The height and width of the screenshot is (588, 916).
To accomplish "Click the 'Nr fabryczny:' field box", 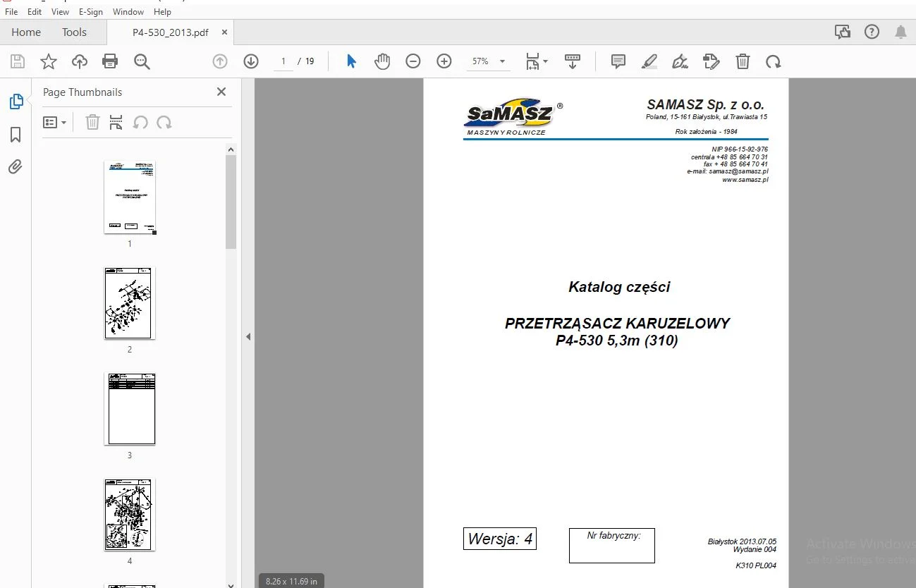I will point(612,546).
